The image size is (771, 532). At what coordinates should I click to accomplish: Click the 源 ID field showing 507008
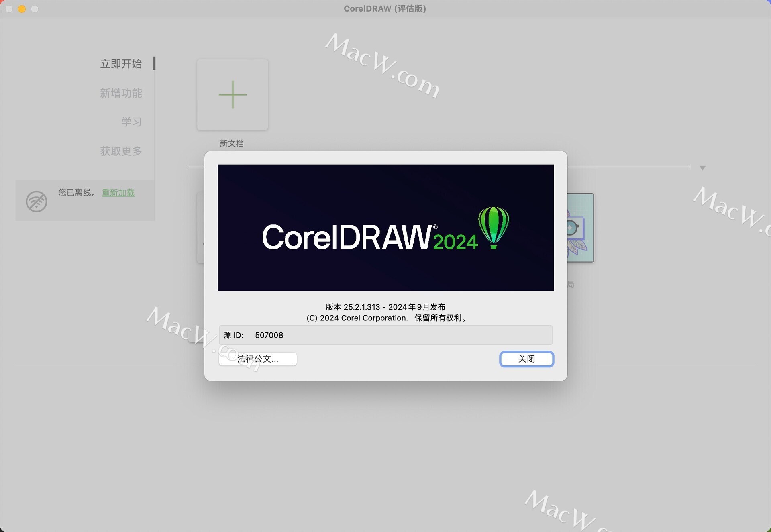point(385,335)
